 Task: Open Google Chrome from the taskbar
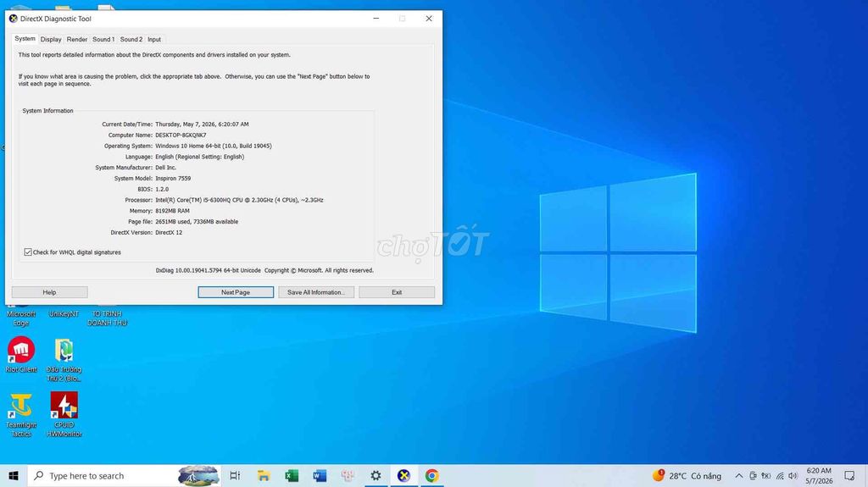pyautogui.click(x=432, y=475)
